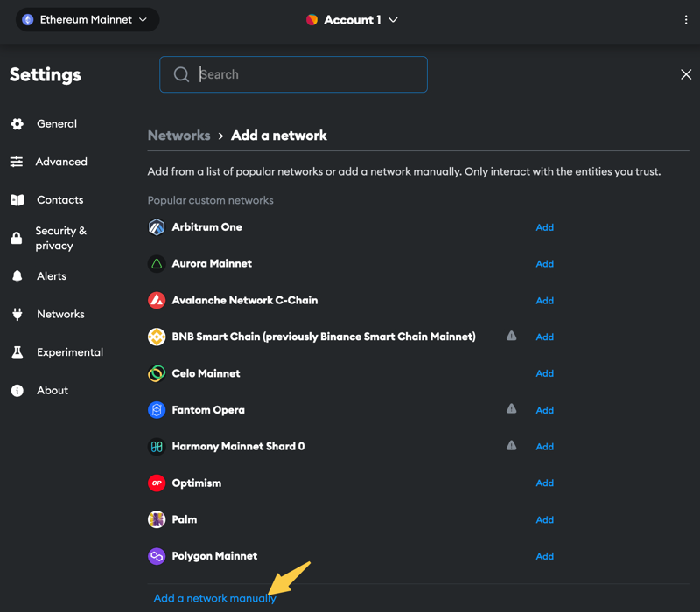Screen dimensions: 700x612
Task: Close the Settings page with X
Action: click(x=686, y=74)
